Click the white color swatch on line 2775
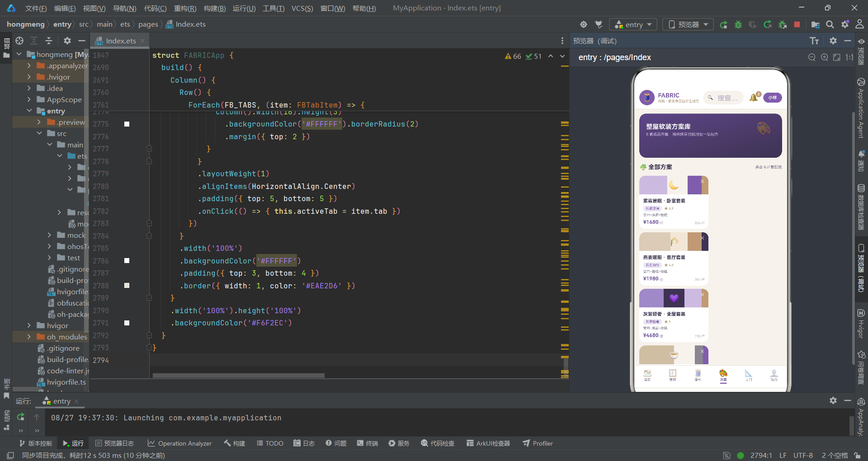Image resolution: width=868 pixels, height=461 pixels. point(127,124)
